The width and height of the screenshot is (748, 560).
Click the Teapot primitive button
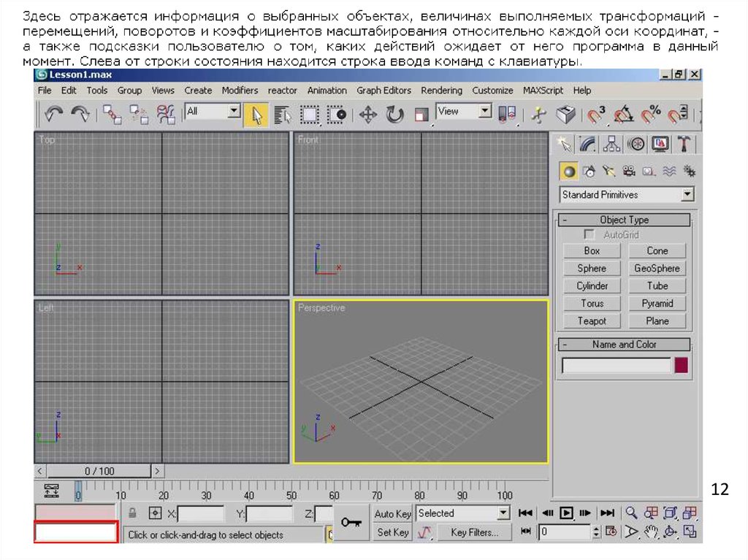click(x=592, y=321)
